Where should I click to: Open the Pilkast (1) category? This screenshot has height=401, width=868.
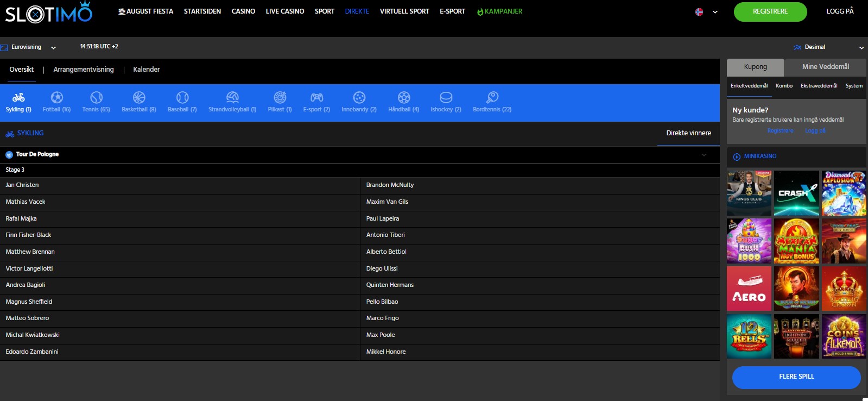280,102
